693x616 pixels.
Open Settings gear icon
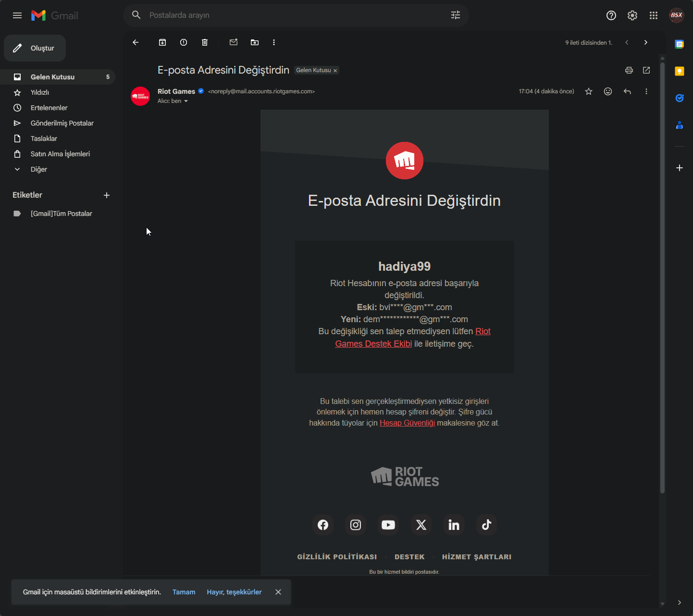point(632,15)
